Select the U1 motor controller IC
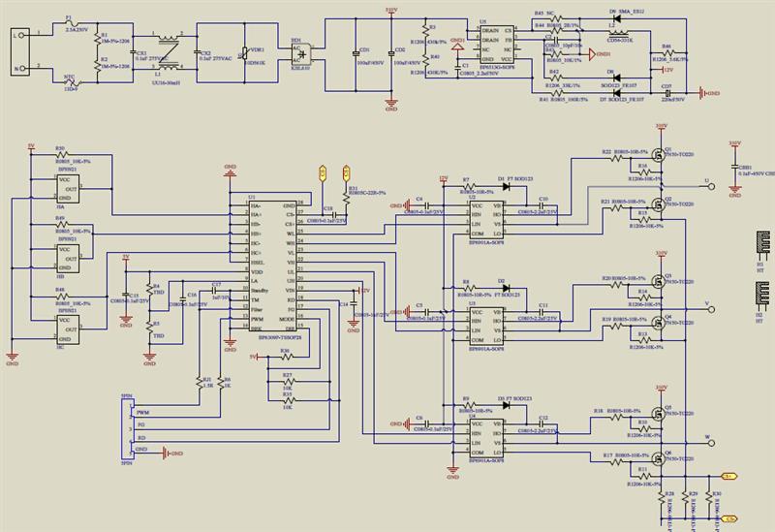The image size is (775, 532). [x=262, y=265]
